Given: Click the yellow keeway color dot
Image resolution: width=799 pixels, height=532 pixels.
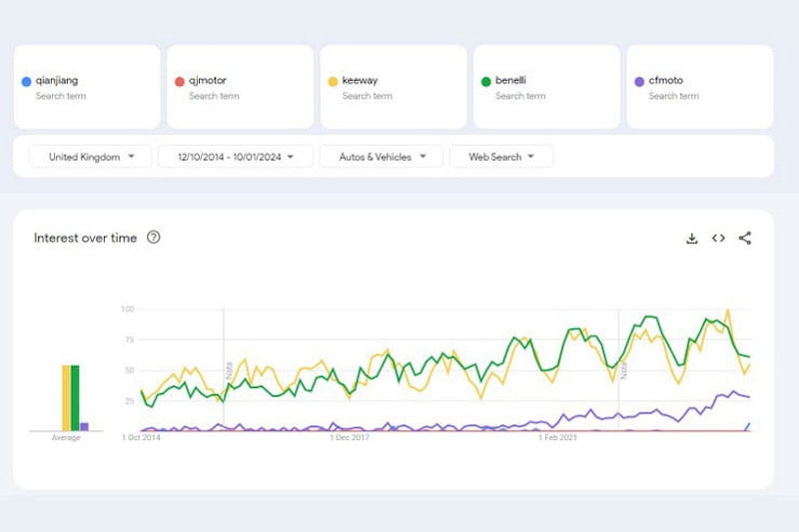Looking at the screenshot, I should coord(333,82).
